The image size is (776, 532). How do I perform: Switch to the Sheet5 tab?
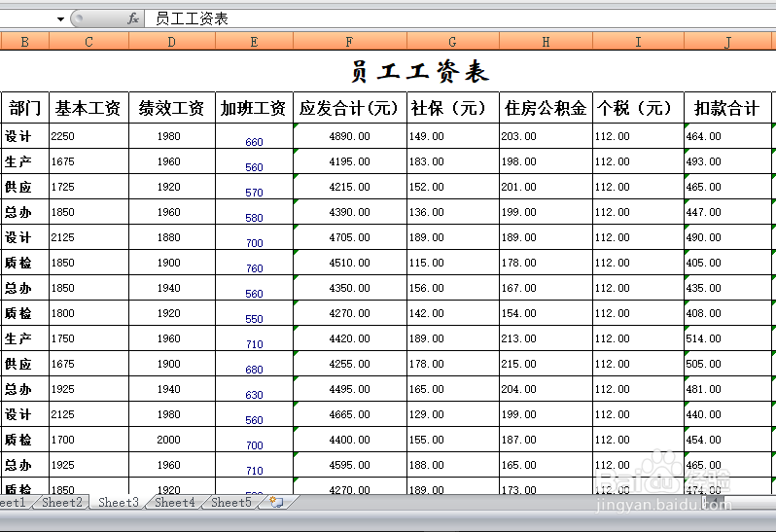pos(231,502)
